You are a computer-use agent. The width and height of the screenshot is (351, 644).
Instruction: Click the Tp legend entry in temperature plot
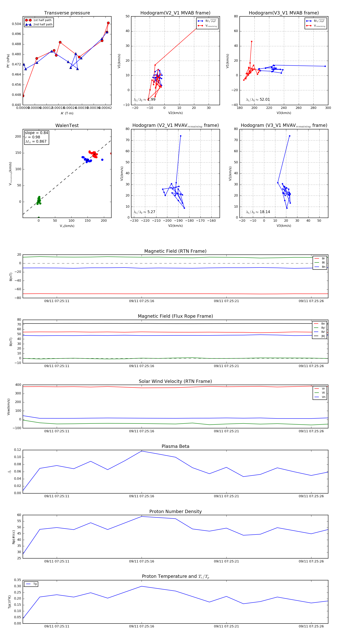click(x=31, y=584)
